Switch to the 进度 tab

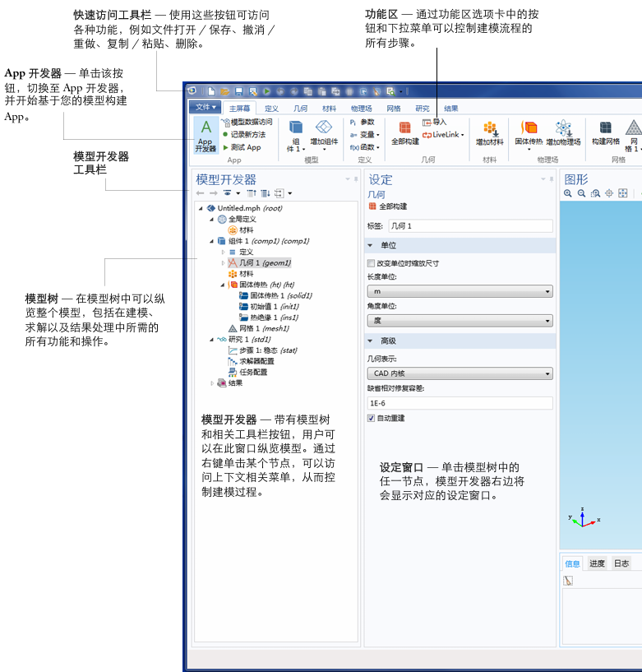[x=597, y=563]
